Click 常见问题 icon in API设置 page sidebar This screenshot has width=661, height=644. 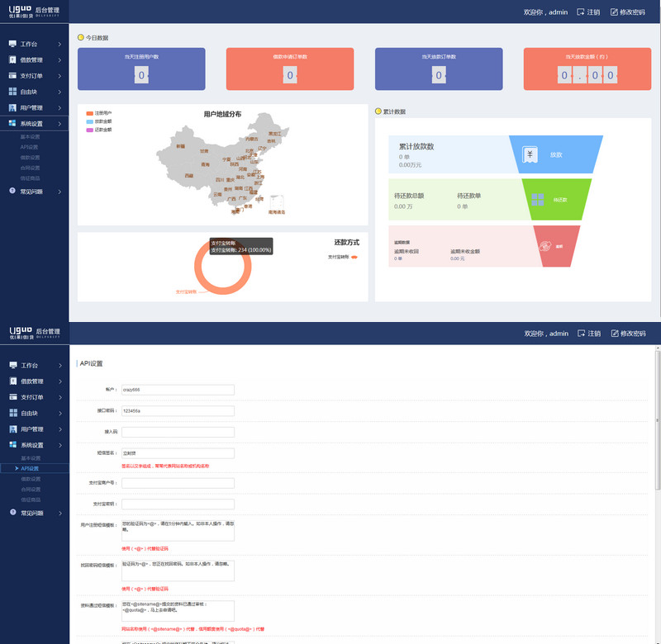pos(13,513)
